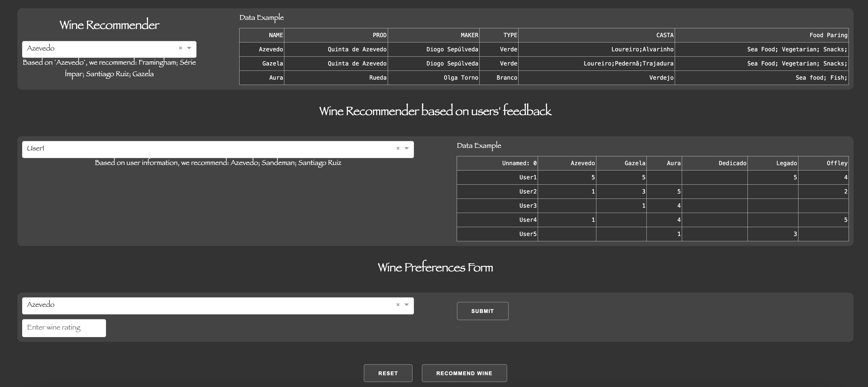Click the Wine Recommender heading
Image resolution: width=868 pixels, height=387 pixels.
pos(109,25)
